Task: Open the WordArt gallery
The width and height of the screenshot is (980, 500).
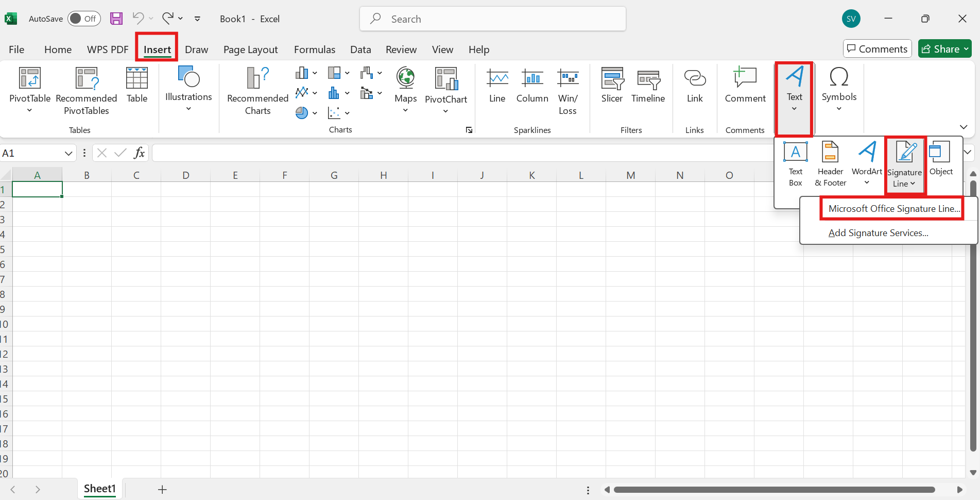Action: point(867,164)
